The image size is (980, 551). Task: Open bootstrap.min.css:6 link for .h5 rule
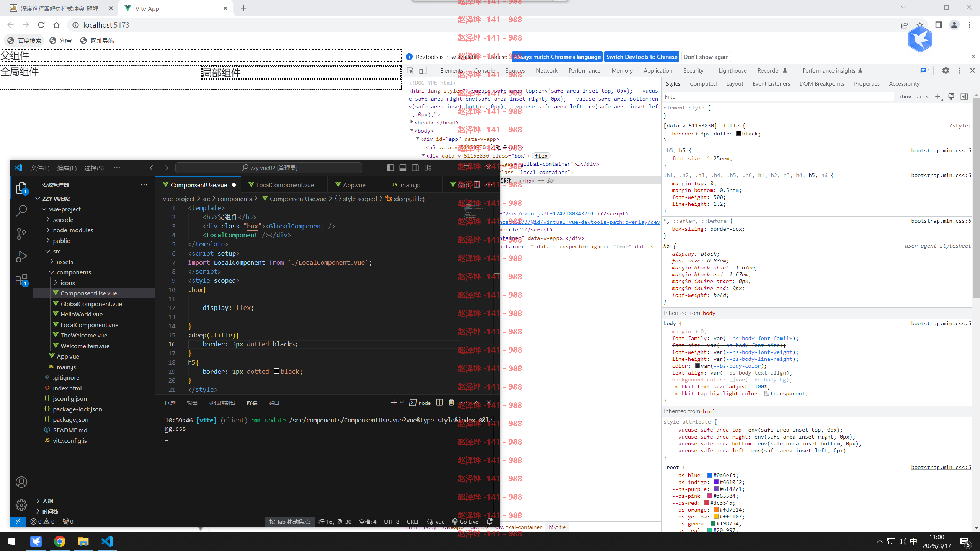(941, 150)
